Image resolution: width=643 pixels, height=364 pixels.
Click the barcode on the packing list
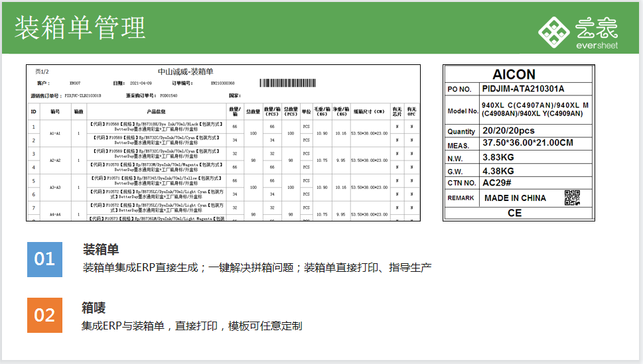point(287,84)
